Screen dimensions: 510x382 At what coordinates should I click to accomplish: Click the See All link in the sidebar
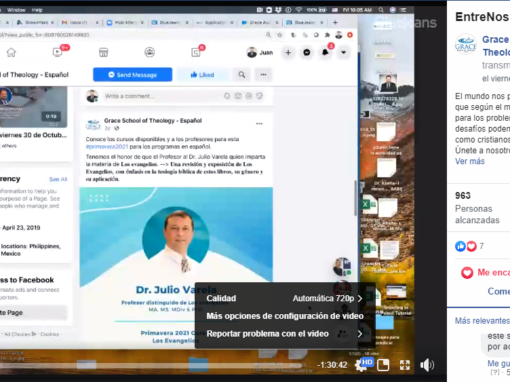[58, 179]
